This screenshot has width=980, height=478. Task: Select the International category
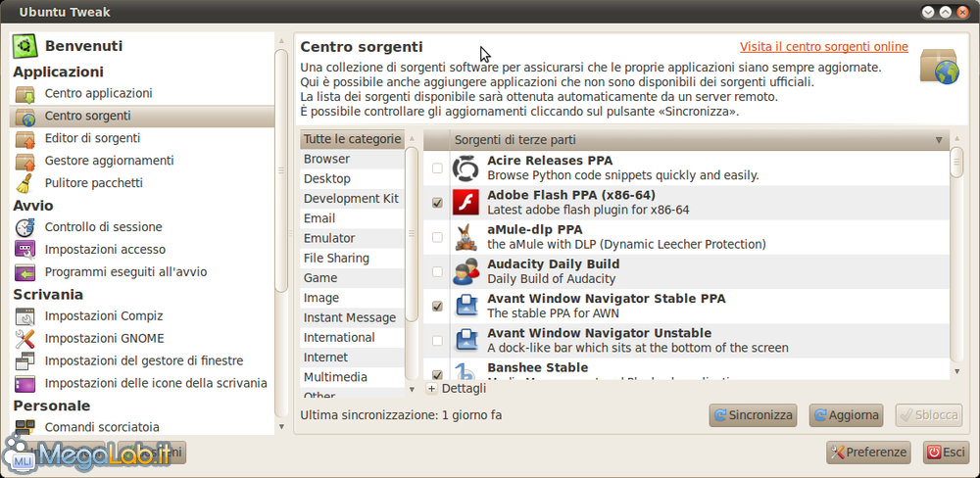point(352,337)
